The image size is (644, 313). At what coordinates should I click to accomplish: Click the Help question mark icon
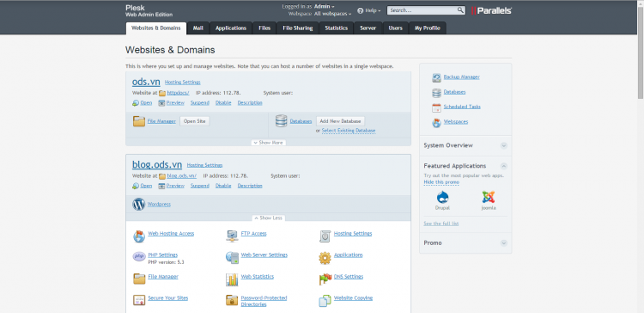(360, 10)
